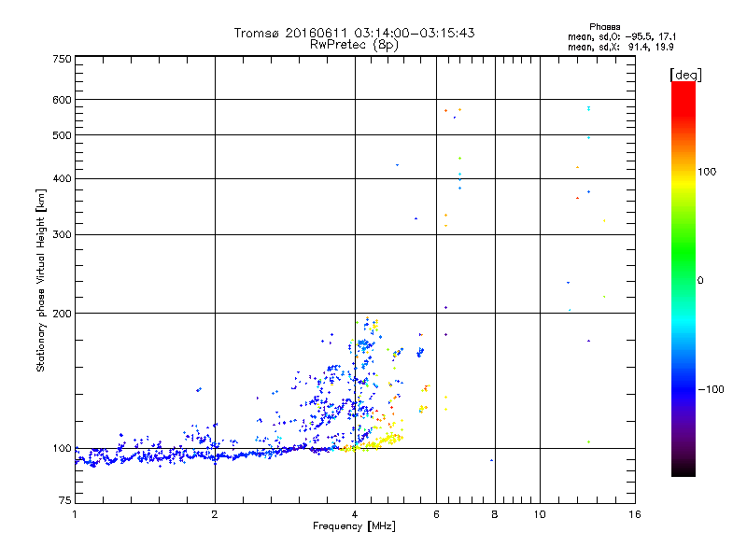Click the x-axis label '16'
The image size is (747, 560).
coord(635,514)
